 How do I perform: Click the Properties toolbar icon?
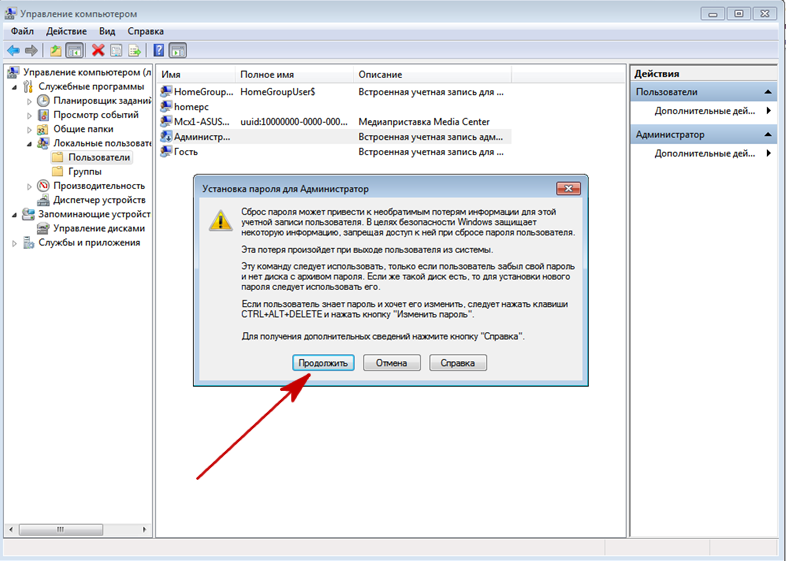tap(116, 50)
